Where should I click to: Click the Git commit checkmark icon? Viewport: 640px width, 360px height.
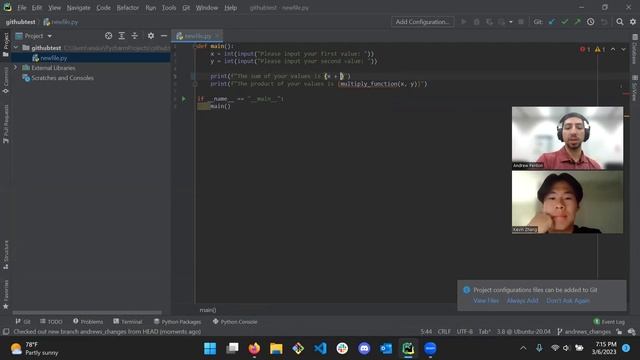click(x=564, y=22)
